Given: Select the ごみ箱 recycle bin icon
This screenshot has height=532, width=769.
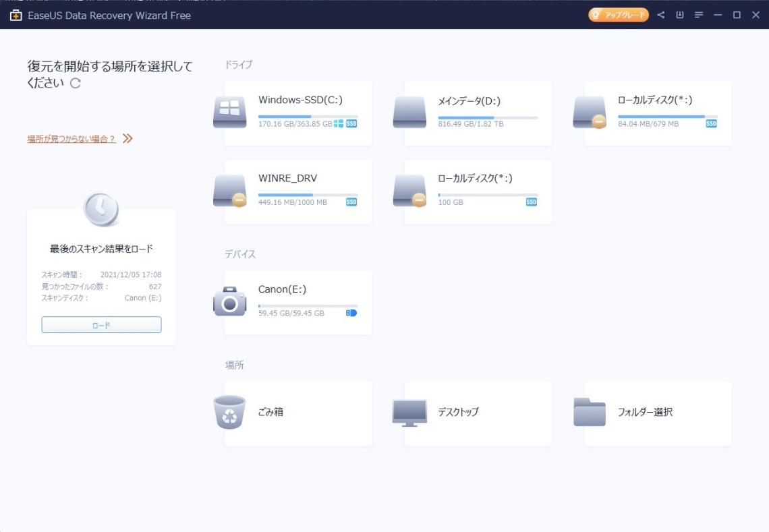Looking at the screenshot, I should pos(229,413).
